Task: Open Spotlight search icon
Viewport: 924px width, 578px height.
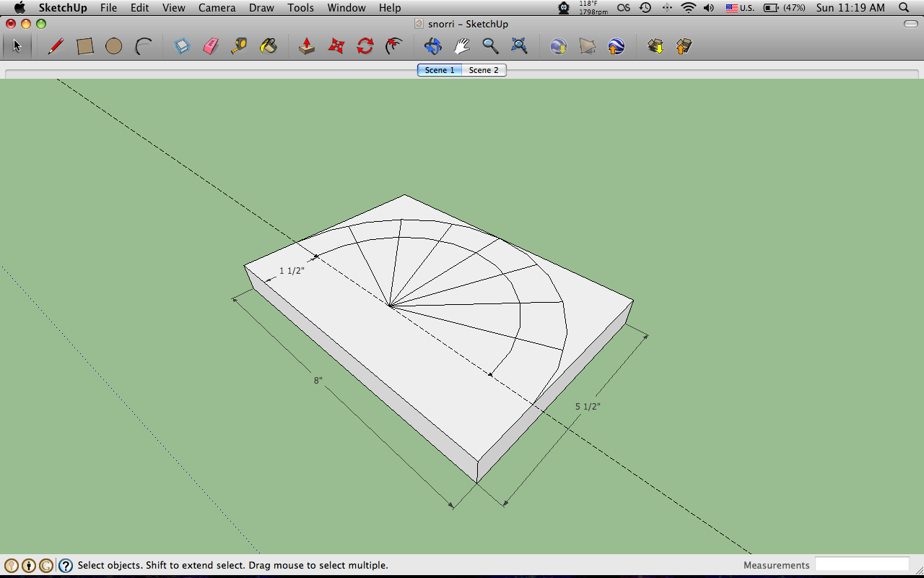Action: pos(904,8)
